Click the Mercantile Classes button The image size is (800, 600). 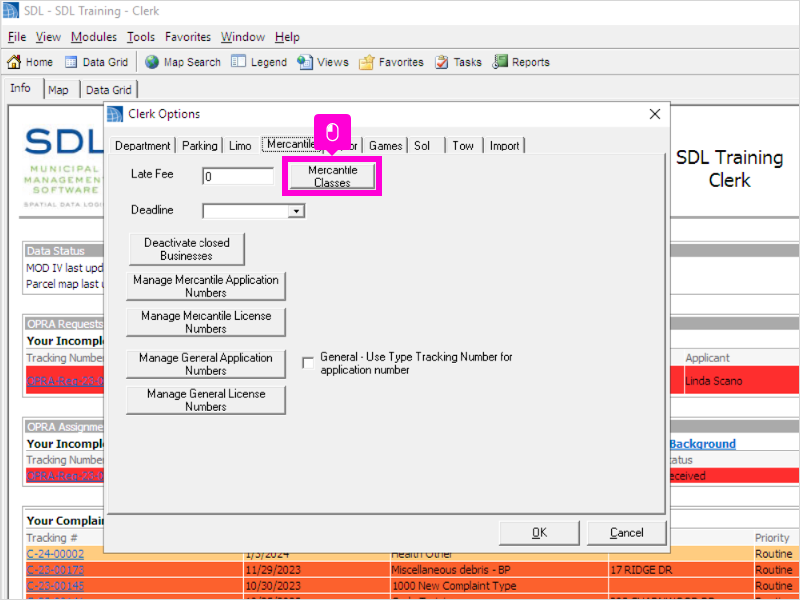332,176
